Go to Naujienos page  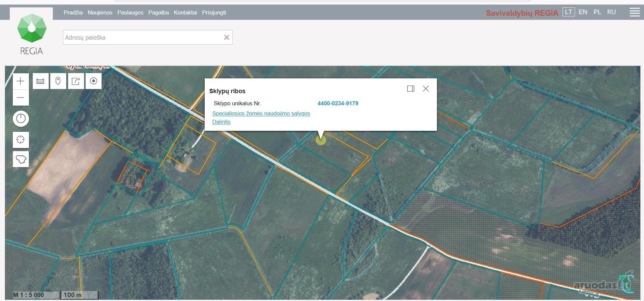[100, 12]
